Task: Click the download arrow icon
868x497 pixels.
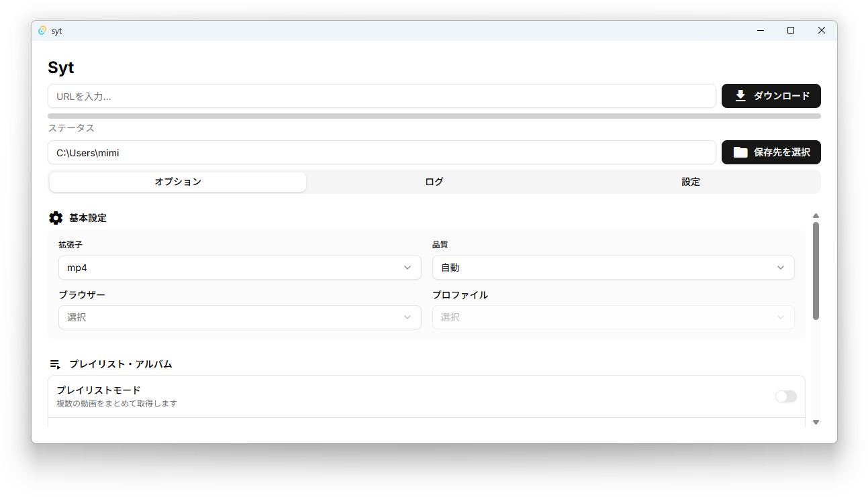Action: 740,96
